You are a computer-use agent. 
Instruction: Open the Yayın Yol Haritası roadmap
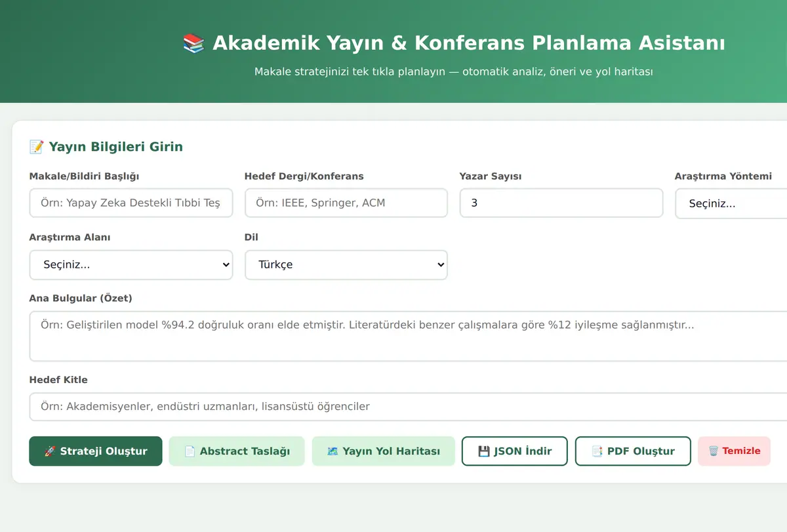[383, 451]
